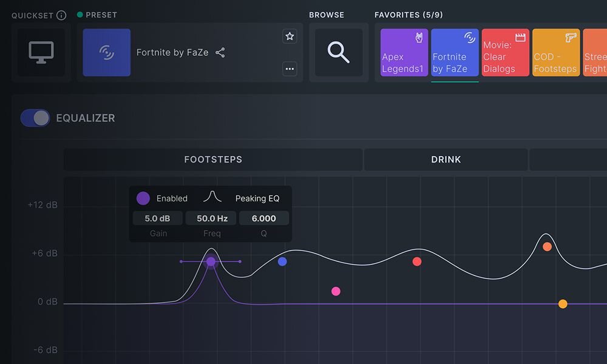Share the Fortnite by FaZe preset

pos(220,53)
